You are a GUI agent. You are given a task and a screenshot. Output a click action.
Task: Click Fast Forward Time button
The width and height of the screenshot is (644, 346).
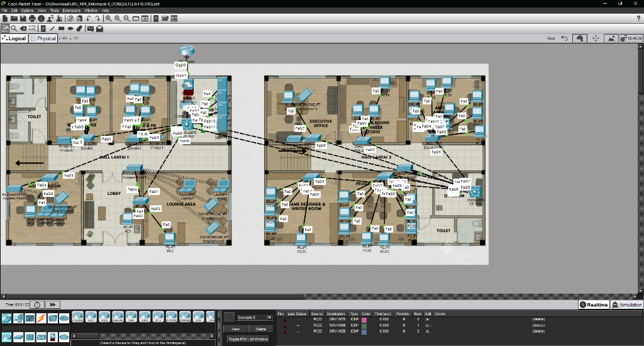[53, 304]
